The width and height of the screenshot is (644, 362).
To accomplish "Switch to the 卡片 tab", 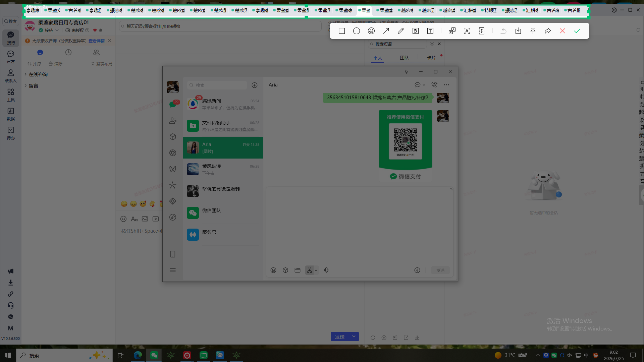I will tap(431, 58).
